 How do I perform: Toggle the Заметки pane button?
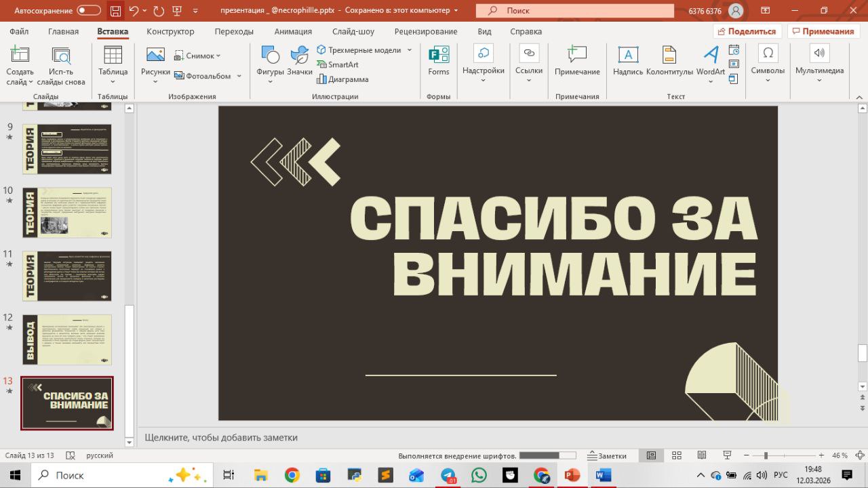tap(608, 455)
